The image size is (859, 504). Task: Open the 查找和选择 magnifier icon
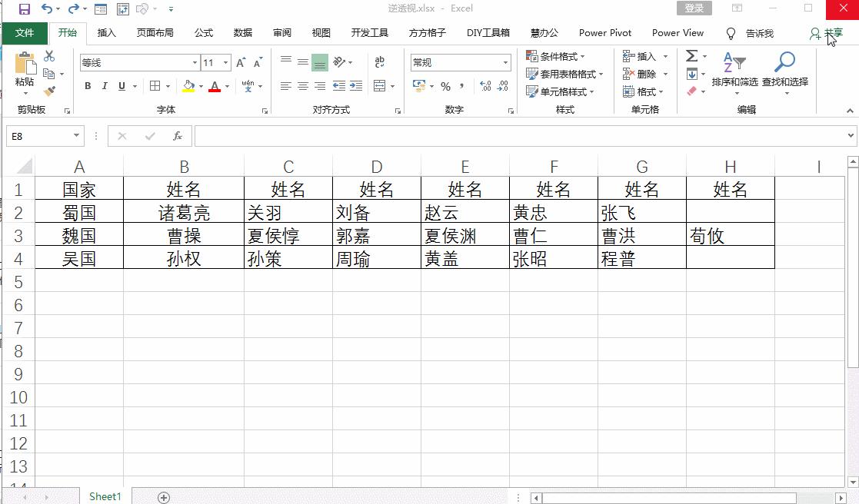click(785, 60)
